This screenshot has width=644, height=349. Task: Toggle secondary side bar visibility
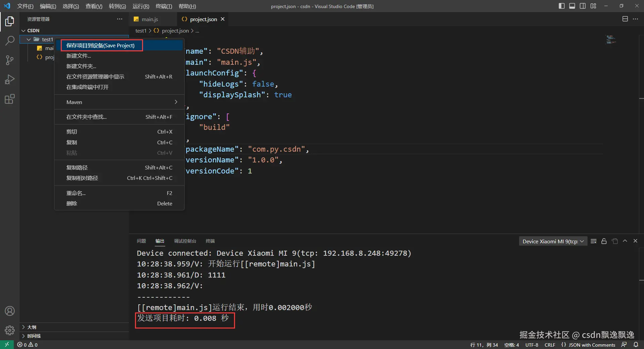583,6
